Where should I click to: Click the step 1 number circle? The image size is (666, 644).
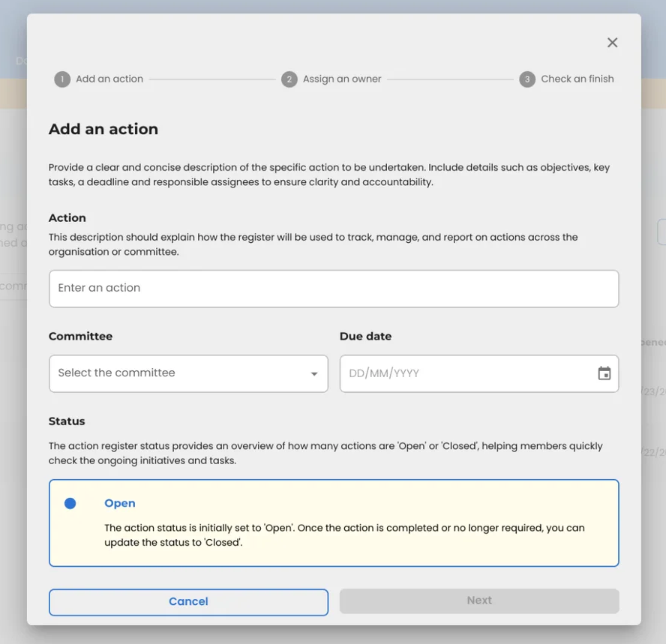(x=62, y=79)
